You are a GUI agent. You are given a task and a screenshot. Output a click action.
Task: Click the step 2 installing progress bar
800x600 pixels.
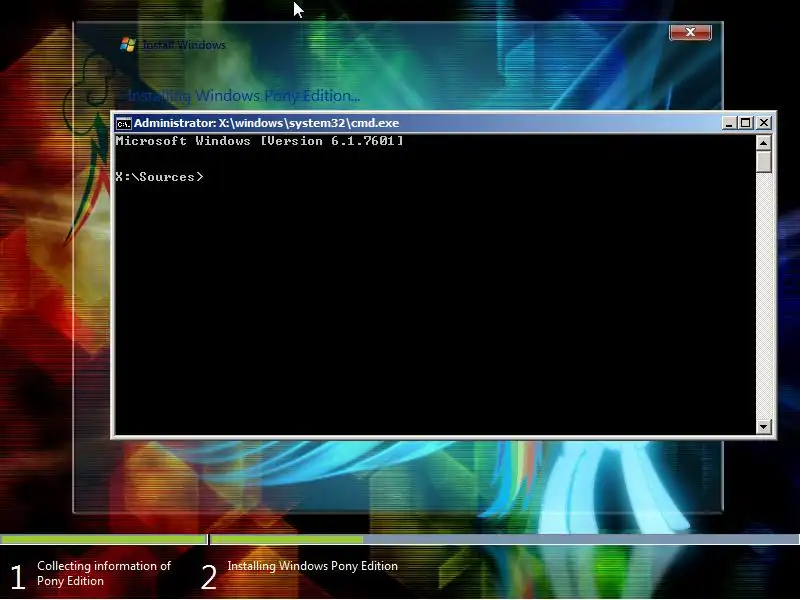click(x=505, y=539)
